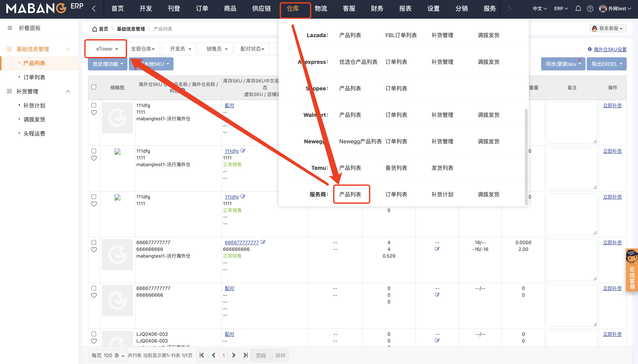Check the first 111dfg row checkbox

tap(94, 105)
